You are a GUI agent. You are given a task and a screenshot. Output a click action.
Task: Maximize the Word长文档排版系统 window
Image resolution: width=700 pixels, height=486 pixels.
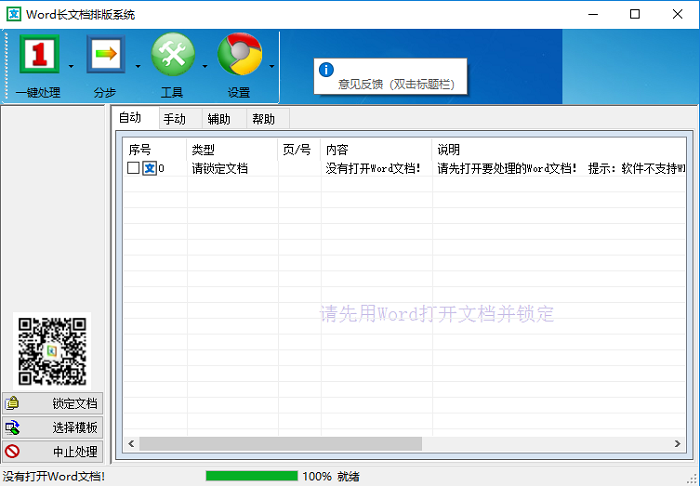[x=635, y=14]
